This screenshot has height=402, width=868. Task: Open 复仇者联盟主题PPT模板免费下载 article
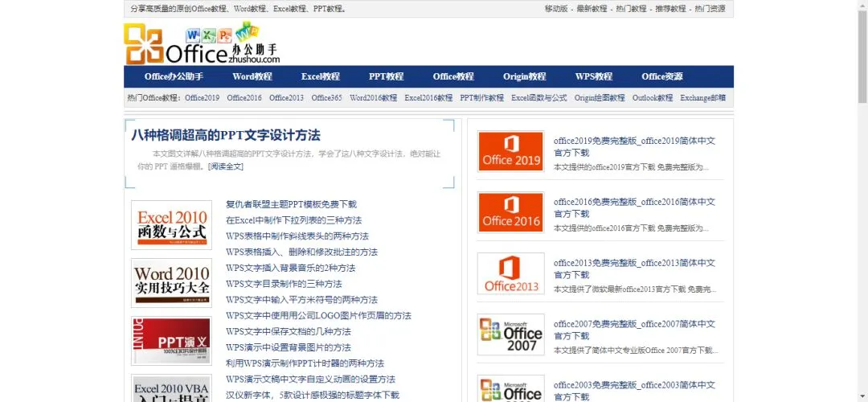[291, 204]
